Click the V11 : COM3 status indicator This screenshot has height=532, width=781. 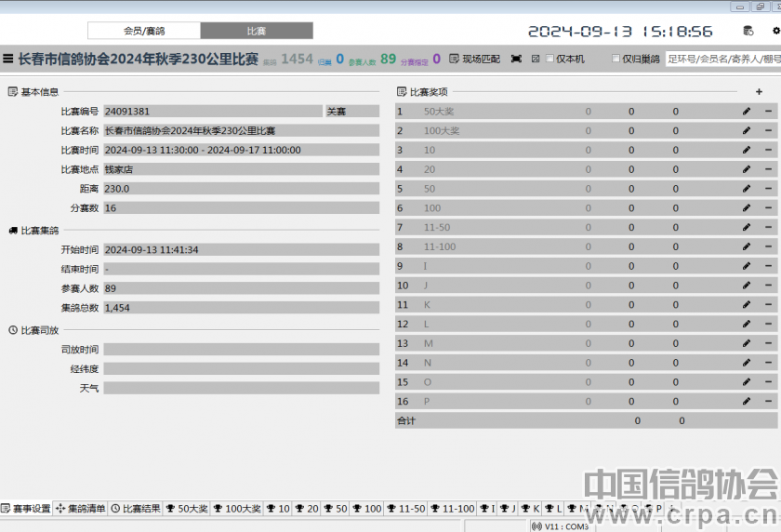tap(561, 526)
